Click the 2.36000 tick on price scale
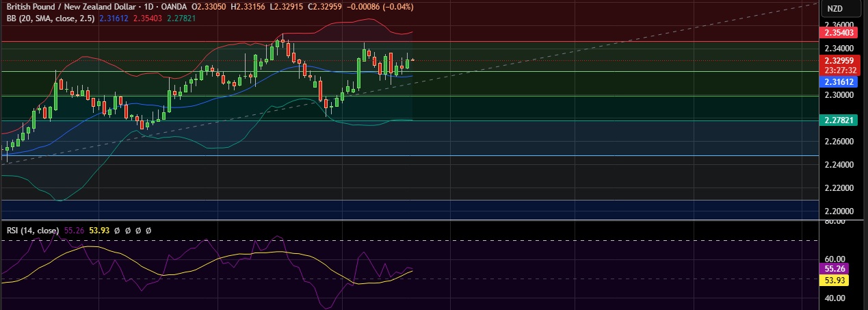 tap(839, 25)
